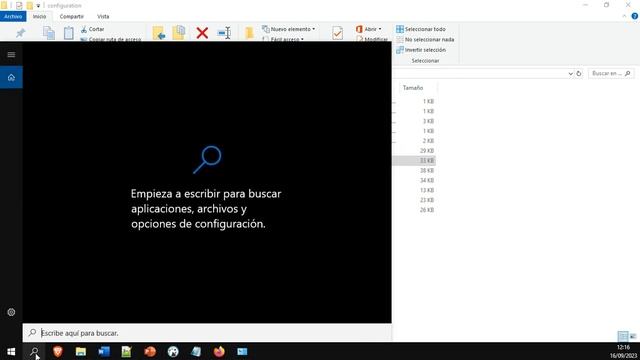This screenshot has width=640, height=360.
Task: Click the New folder icon
Action: pos(249,33)
